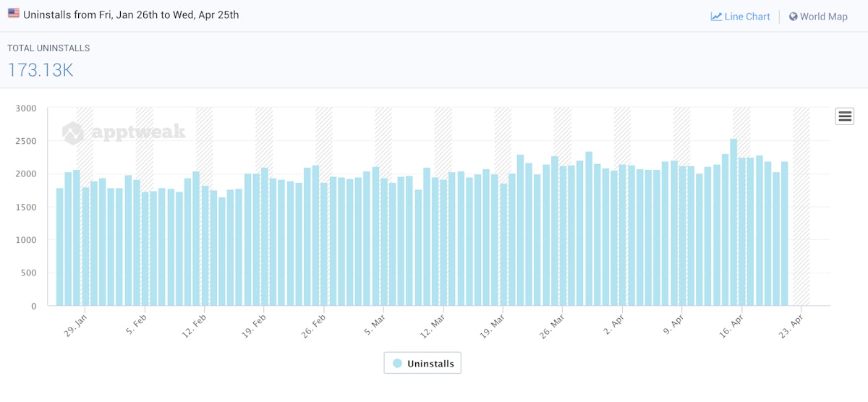
Task: Switch to Line Chart view
Action: click(746, 17)
